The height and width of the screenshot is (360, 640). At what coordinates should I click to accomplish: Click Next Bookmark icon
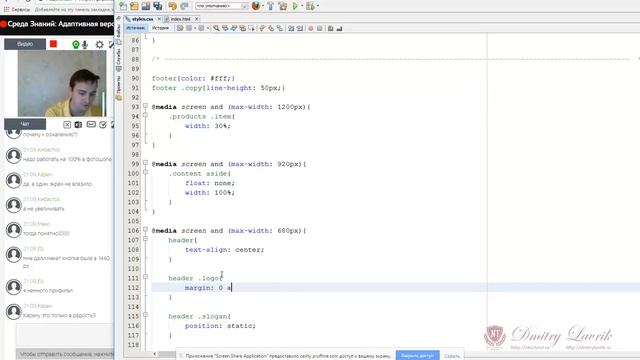[271, 28]
